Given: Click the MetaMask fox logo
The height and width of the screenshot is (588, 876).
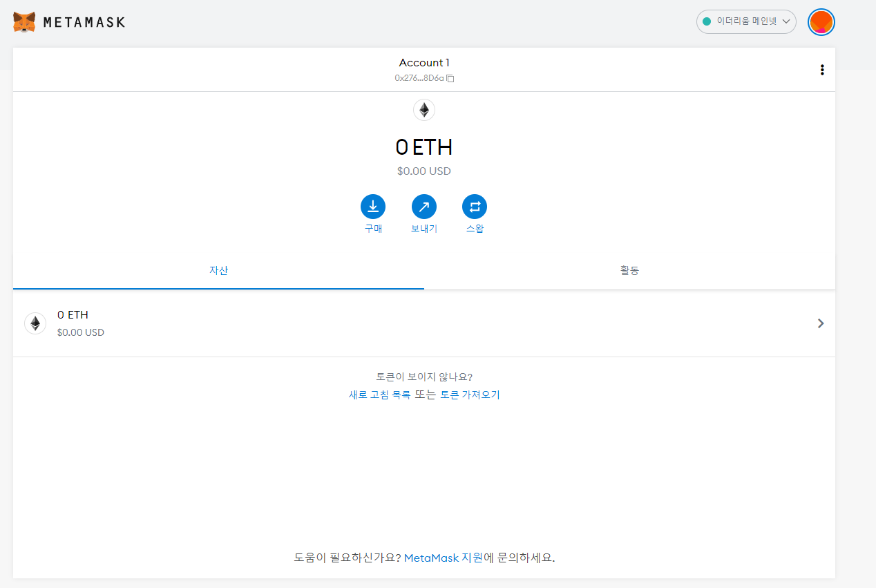Looking at the screenshot, I should 24,22.
